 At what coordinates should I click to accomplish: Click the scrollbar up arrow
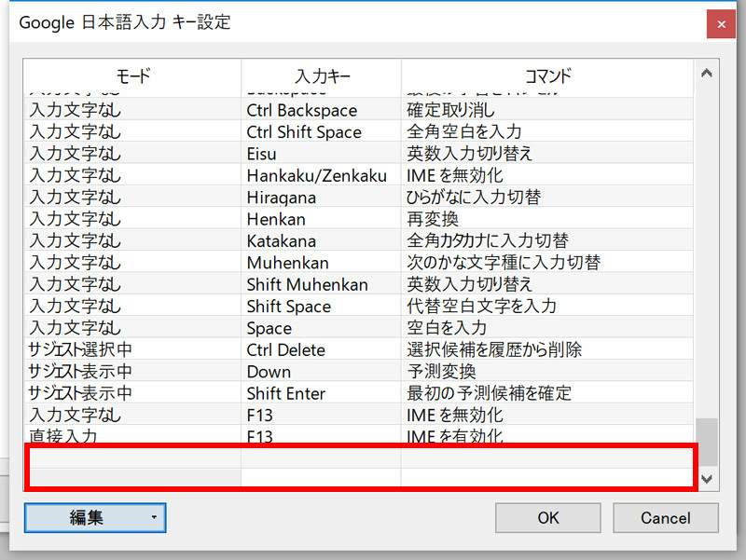pyautogui.click(x=707, y=74)
